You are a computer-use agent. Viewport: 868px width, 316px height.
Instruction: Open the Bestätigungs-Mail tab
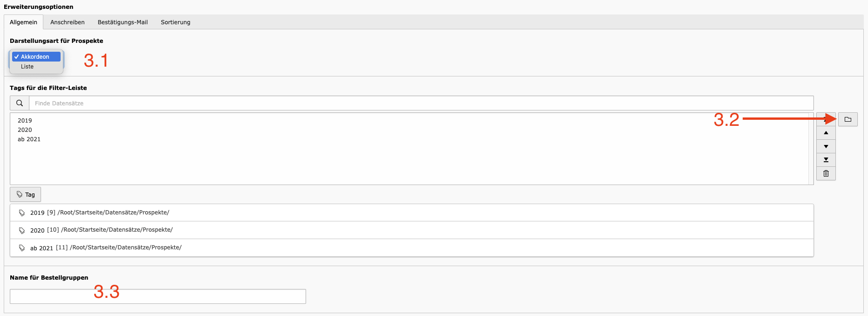[x=123, y=22]
